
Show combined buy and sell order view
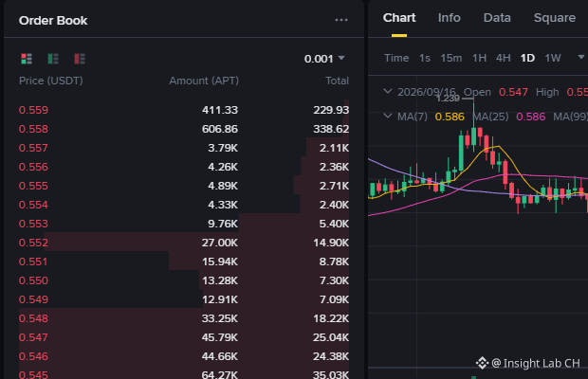[x=27, y=59]
